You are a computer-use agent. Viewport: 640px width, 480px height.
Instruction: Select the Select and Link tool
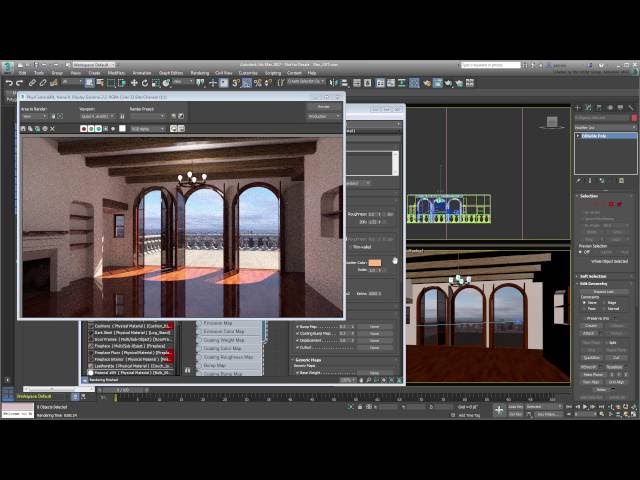click(x=32, y=83)
